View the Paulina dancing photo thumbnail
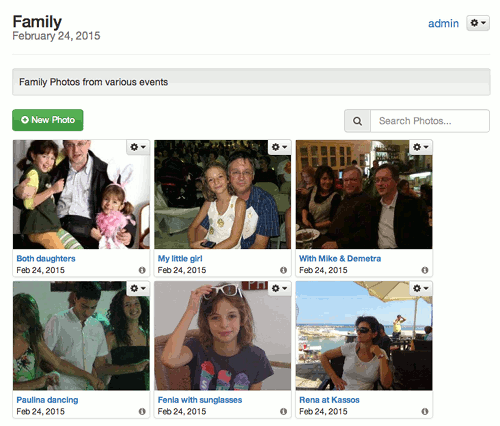 (81, 336)
